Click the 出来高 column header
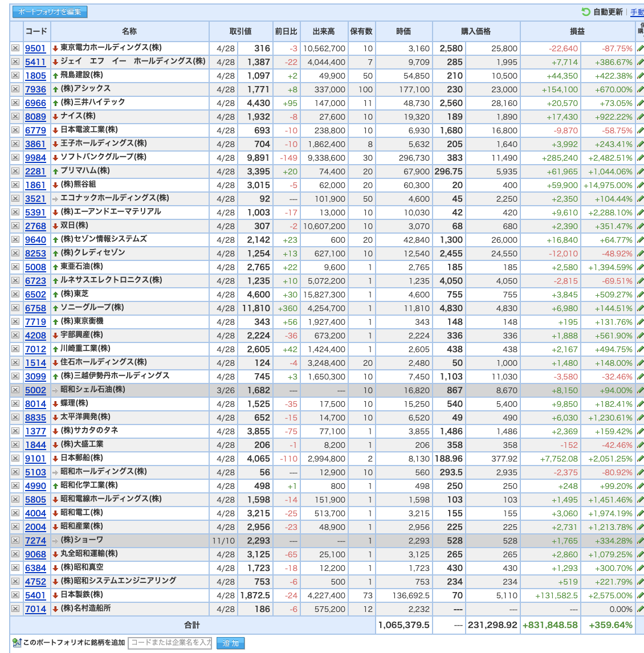This screenshot has height=653, width=644. (x=324, y=31)
